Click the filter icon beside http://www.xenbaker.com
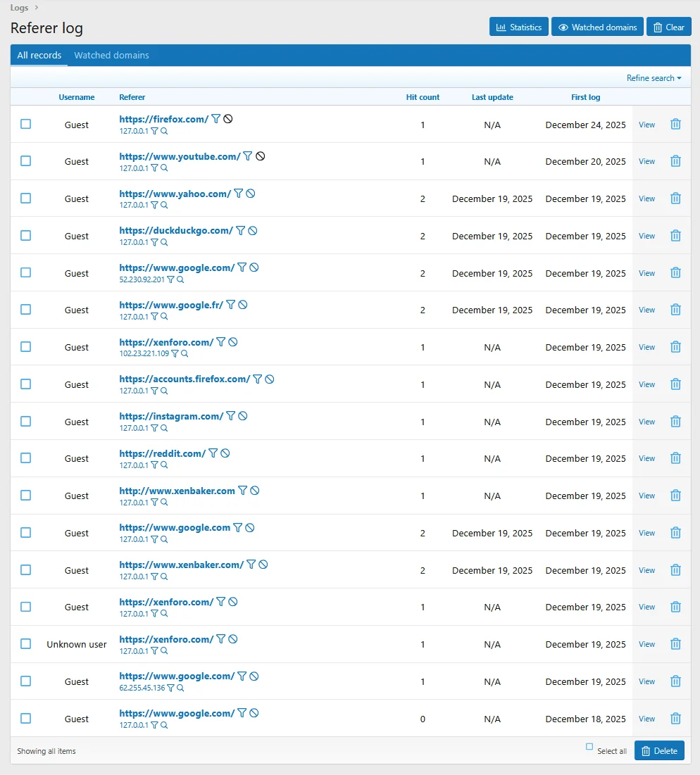Screen dimensions: 700x775 click(243, 491)
